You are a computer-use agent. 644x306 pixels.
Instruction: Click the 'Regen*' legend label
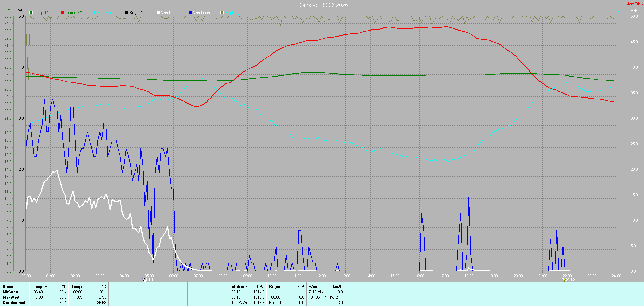[136, 13]
